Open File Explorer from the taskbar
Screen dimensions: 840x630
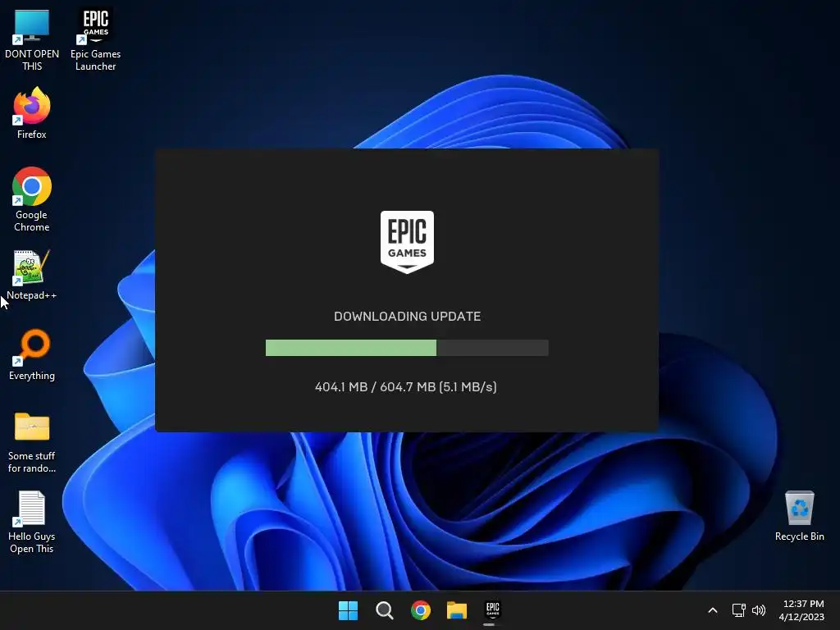tap(457, 610)
